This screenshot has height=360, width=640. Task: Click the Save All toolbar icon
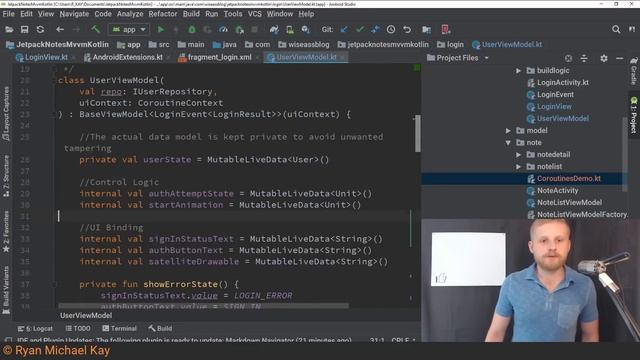[x=24, y=29]
